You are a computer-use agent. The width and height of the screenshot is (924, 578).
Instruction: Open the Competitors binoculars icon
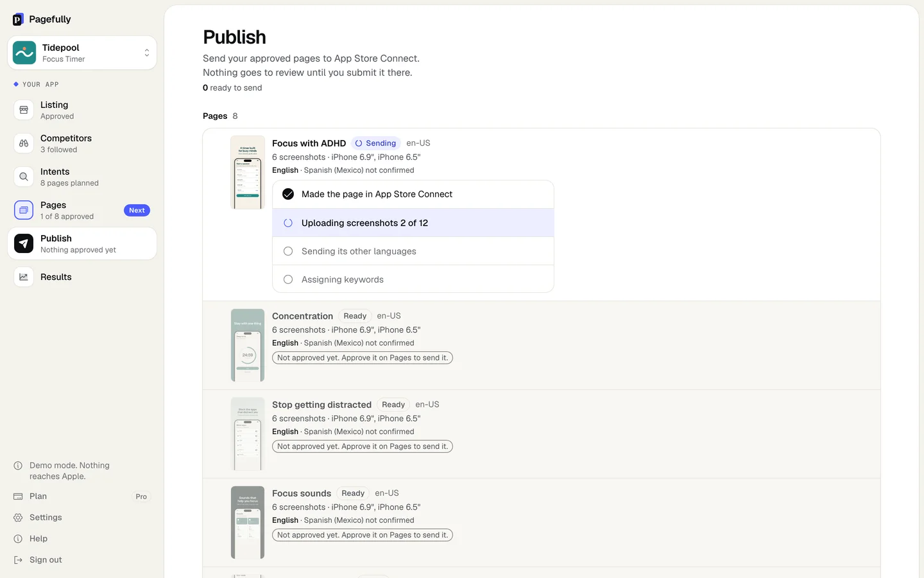(24, 143)
